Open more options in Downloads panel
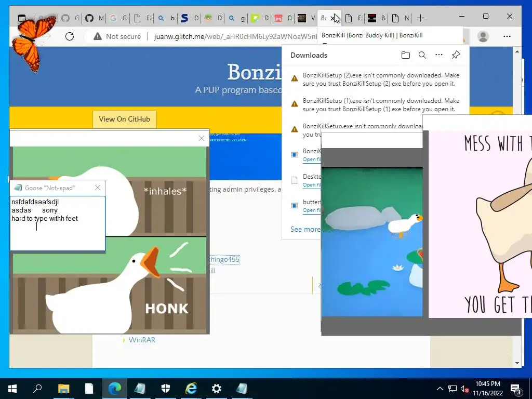The image size is (532, 399). 438,55
